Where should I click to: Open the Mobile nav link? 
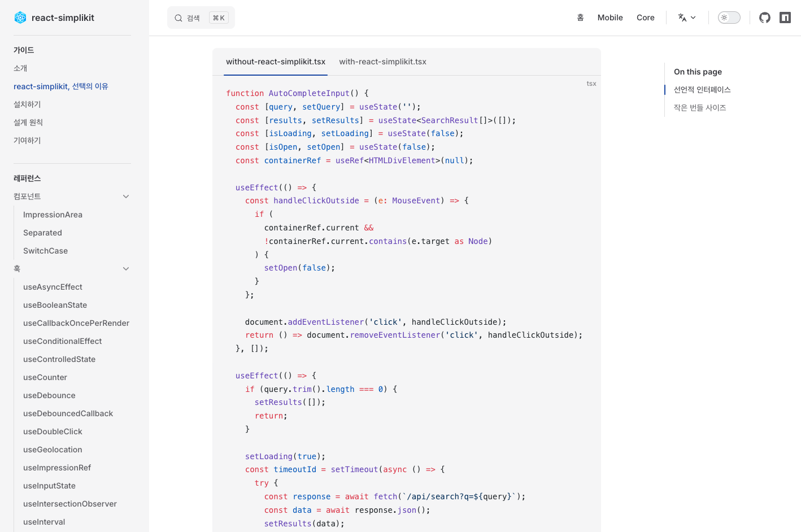click(x=610, y=18)
